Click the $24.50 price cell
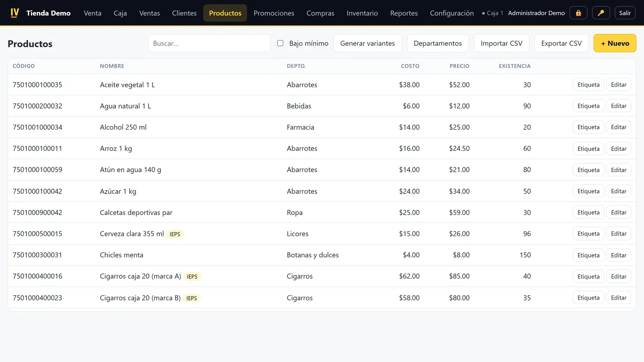The image size is (644, 362). pos(459,148)
